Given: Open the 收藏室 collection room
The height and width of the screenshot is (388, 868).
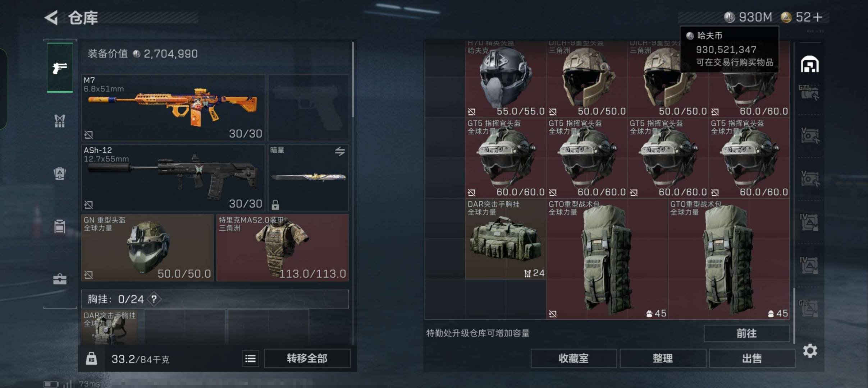Looking at the screenshot, I should click(x=574, y=358).
